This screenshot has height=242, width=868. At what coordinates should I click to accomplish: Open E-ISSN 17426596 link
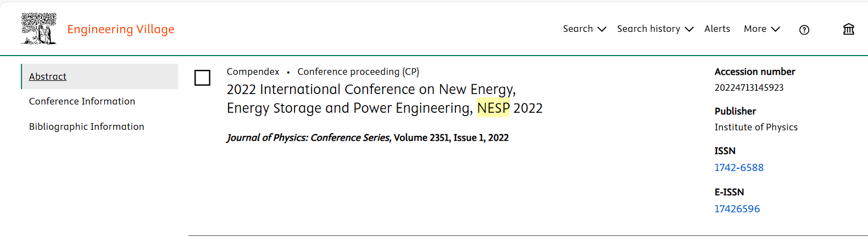(x=737, y=209)
